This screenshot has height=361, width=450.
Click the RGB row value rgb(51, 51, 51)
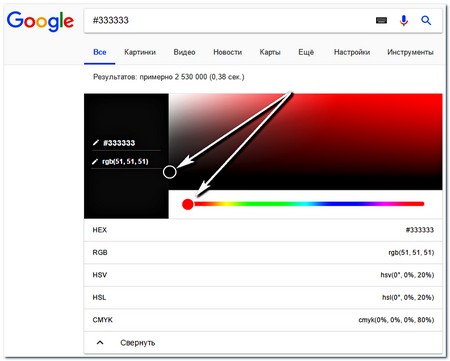411,253
